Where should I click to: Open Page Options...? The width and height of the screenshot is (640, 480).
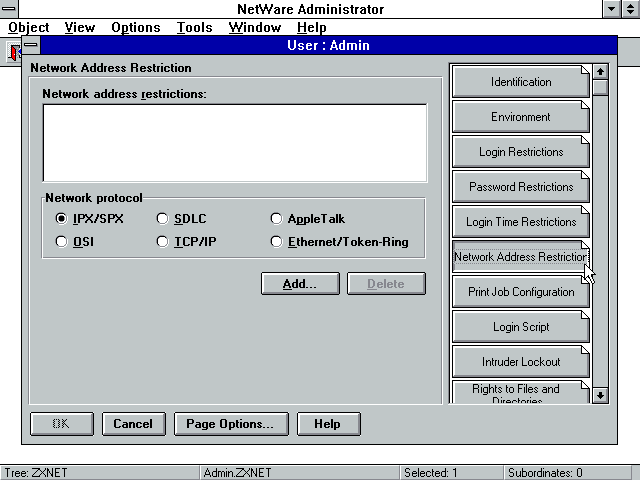(x=231, y=424)
